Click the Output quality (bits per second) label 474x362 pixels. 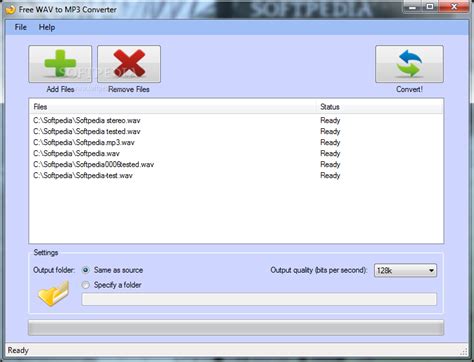pyautogui.click(x=319, y=270)
